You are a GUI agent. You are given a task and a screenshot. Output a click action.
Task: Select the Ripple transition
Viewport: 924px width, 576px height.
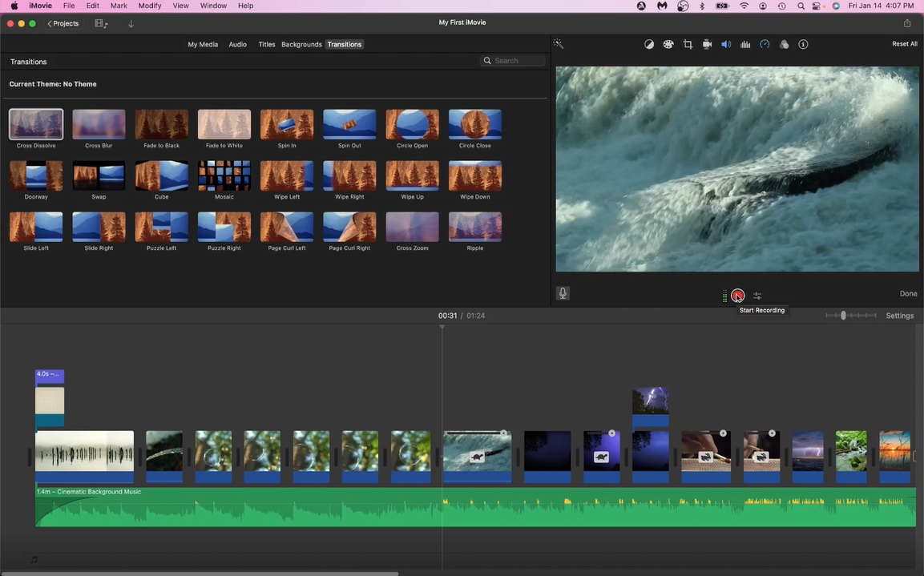click(x=475, y=227)
